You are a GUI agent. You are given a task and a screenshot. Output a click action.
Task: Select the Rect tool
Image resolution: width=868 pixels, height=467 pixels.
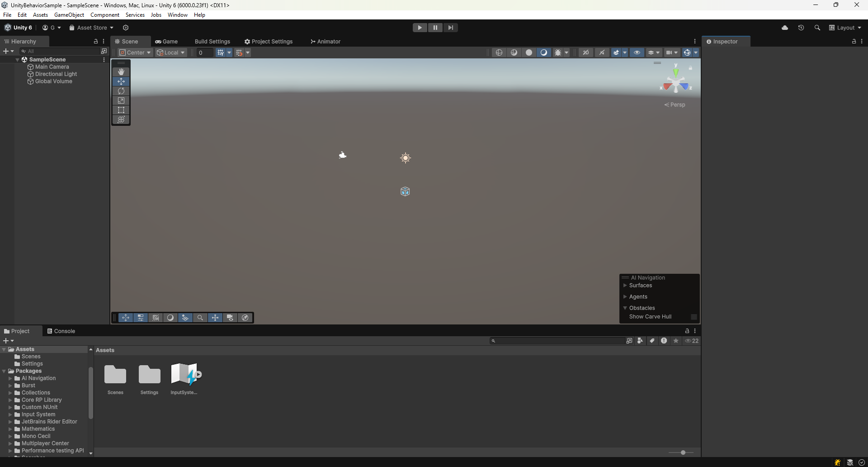121,110
